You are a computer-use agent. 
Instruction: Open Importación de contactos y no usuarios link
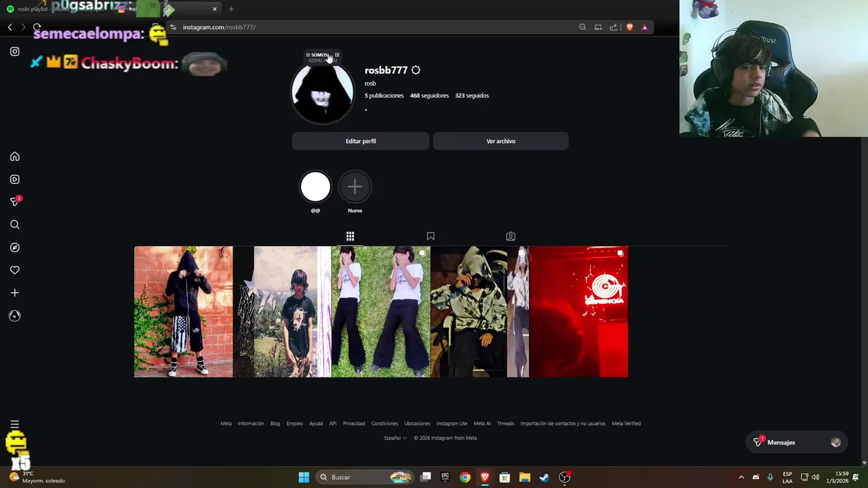click(563, 424)
